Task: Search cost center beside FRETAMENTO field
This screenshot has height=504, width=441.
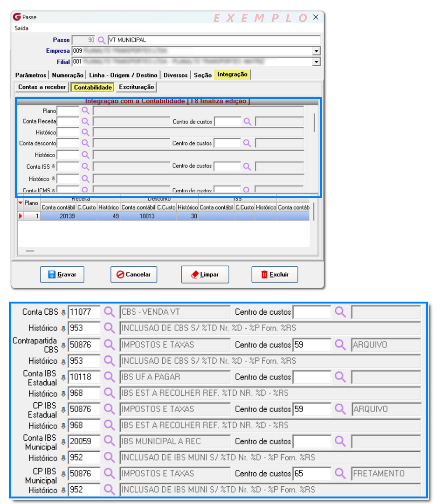Action: tap(340, 473)
